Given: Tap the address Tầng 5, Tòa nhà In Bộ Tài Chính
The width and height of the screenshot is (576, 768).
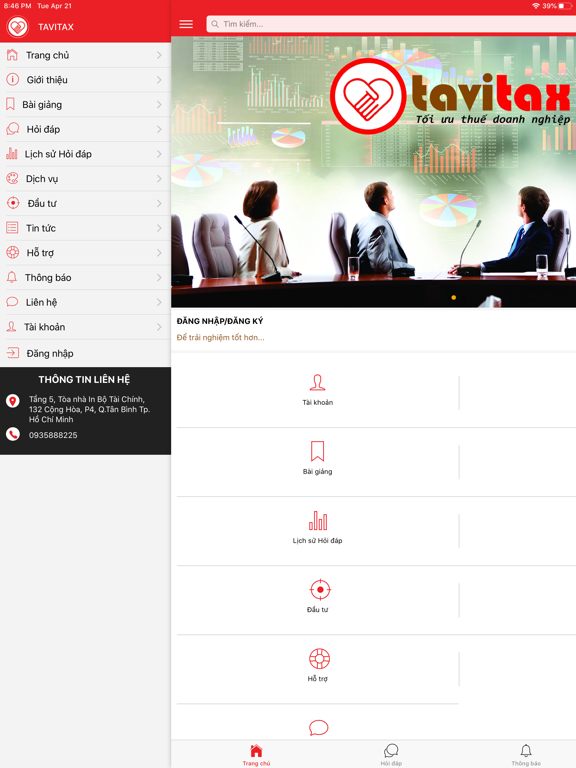Looking at the screenshot, I should click(90, 409).
